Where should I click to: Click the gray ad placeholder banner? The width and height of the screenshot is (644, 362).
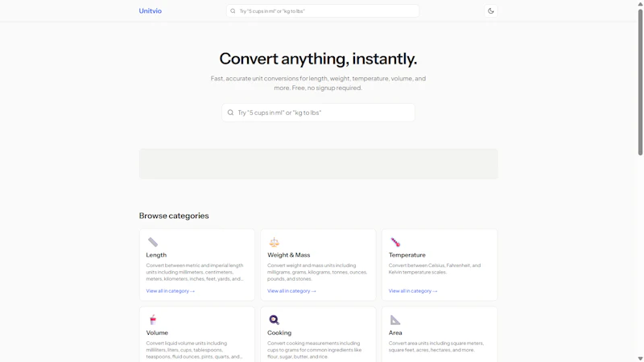(x=318, y=164)
